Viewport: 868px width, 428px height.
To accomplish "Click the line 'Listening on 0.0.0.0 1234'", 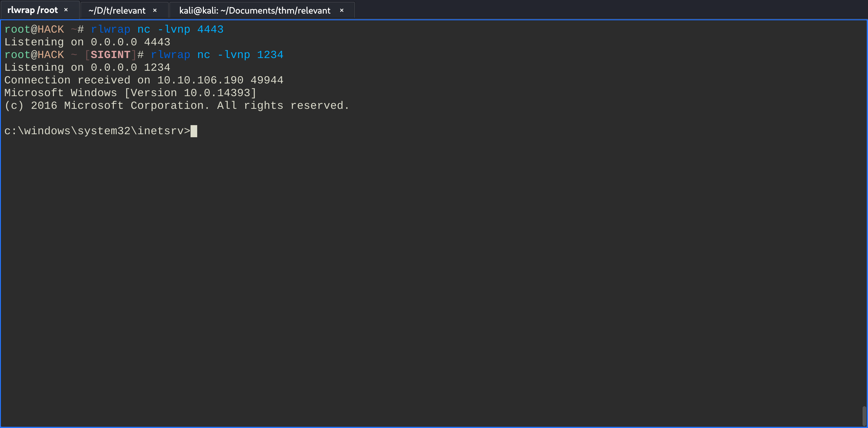I will pyautogui.click(x=87, y=67).
